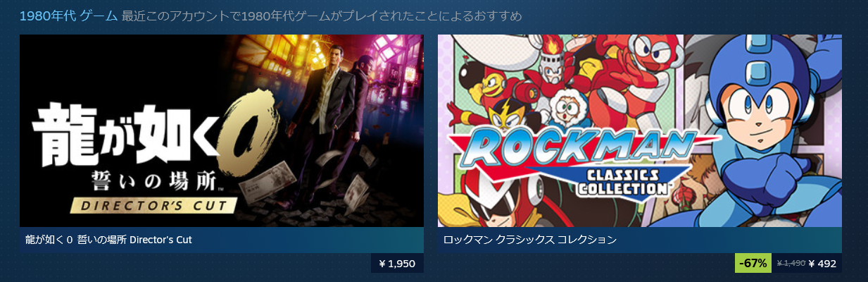Click the Rockman Classics Collection capsule image
The height and width of the screenshot is (282, 868).
pyautogui.click(x=640, y=130)
